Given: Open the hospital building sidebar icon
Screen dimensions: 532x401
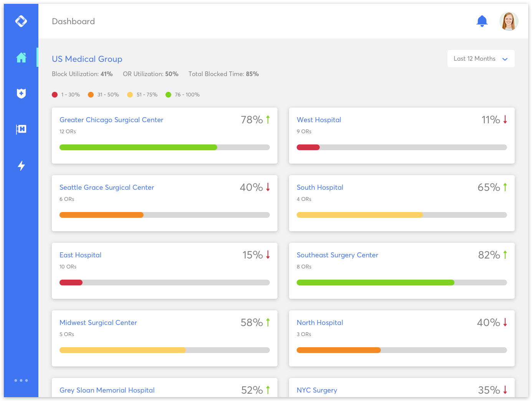Looking at the screenshot, I should tap(21, 129).
